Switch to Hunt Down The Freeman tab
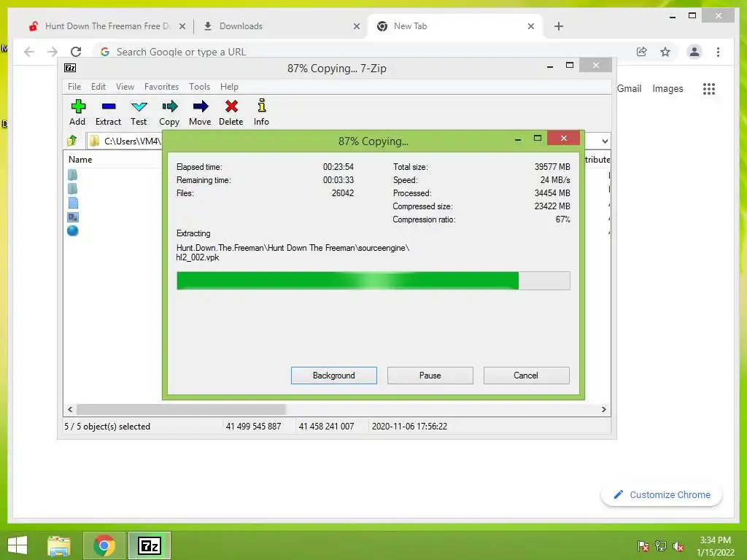Screen dimensions: 747x560 pyautogui.click(x=107, y=26)
